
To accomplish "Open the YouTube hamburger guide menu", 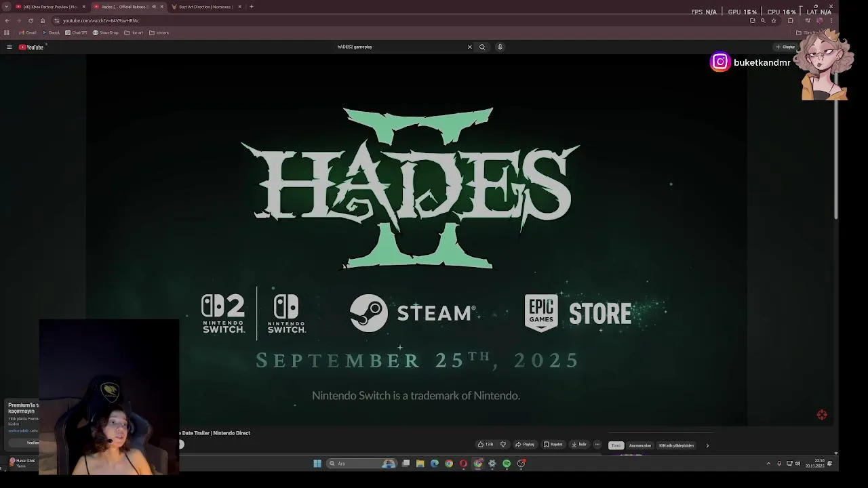I will tap(9, 47).
